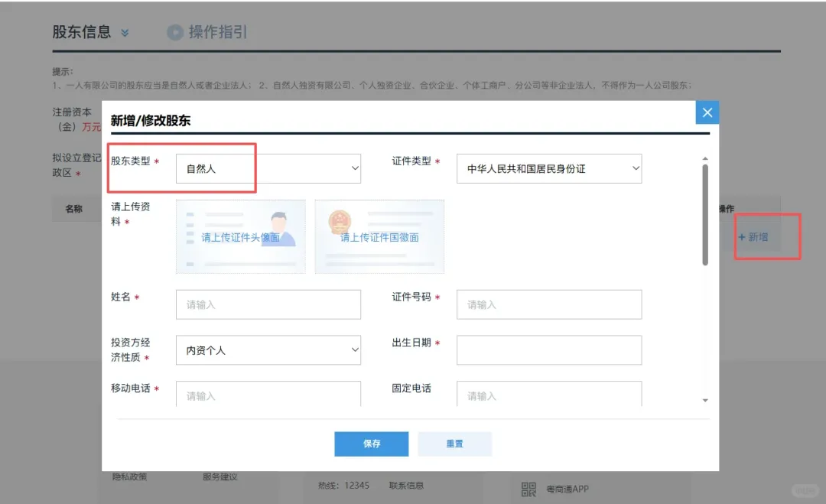Click the +新增 add shareholder button

click(766, 237)
